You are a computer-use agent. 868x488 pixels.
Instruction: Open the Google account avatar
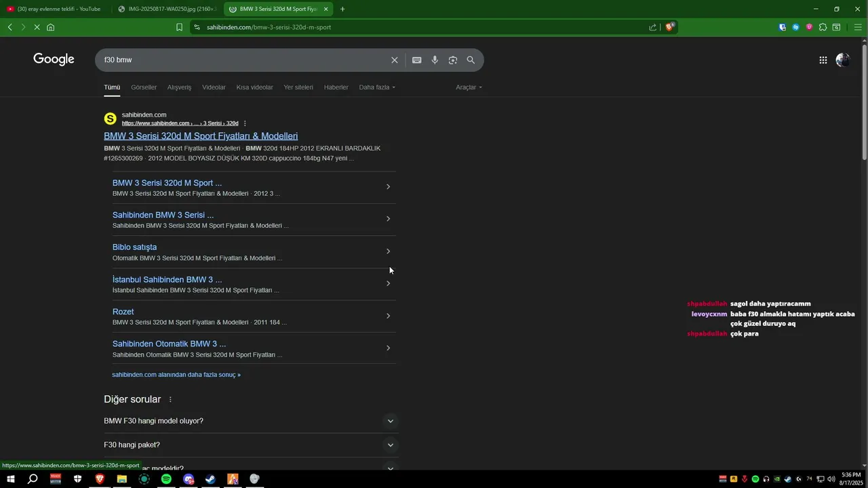click(x=843, y=60)
